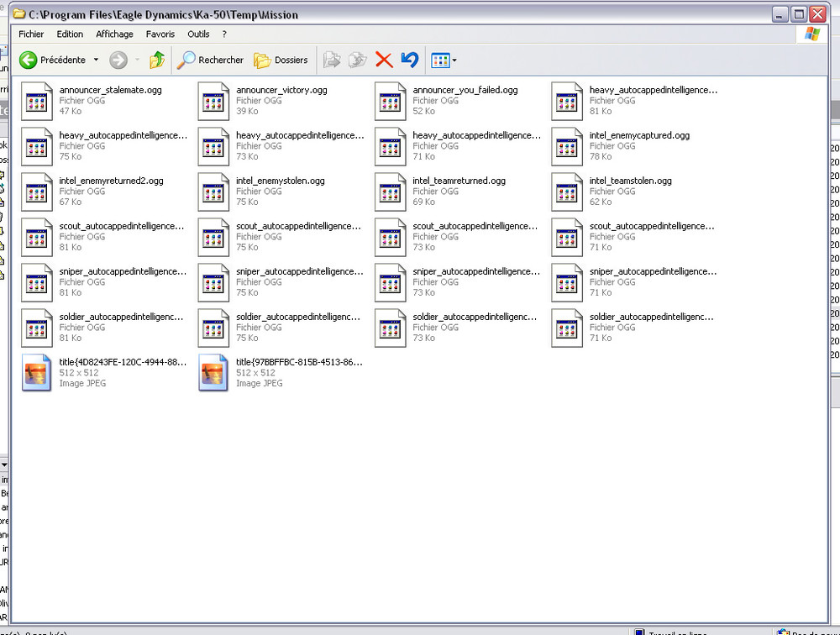The image size is (840, 635).
Task: Click the intel_teamreturned.ogg file name
Action: point(459,181)
